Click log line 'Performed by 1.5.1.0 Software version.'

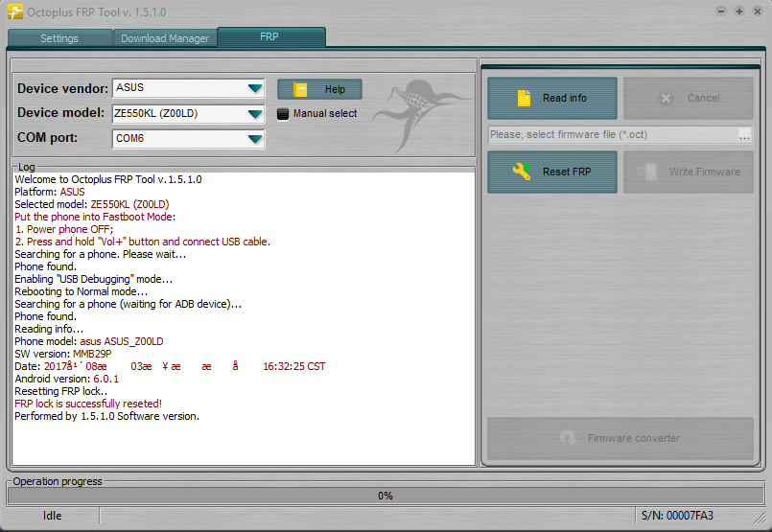[x=106, y=416]
